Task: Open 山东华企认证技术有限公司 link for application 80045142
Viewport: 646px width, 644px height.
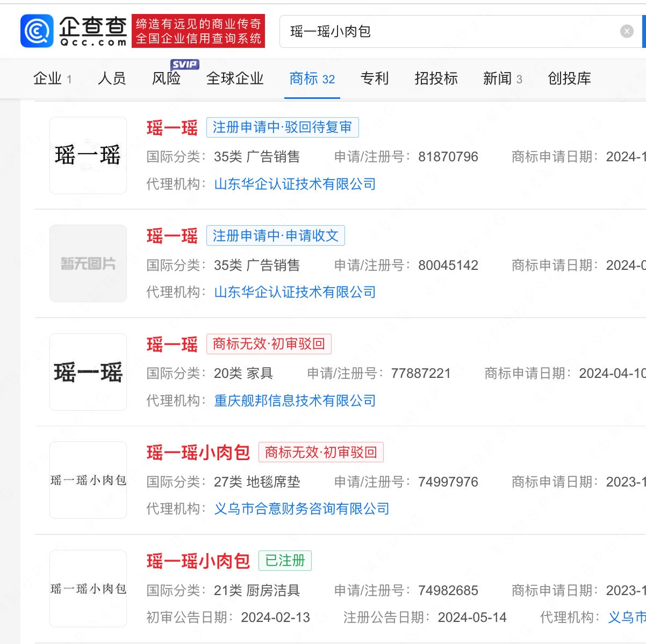Action: tap(295, 292)
